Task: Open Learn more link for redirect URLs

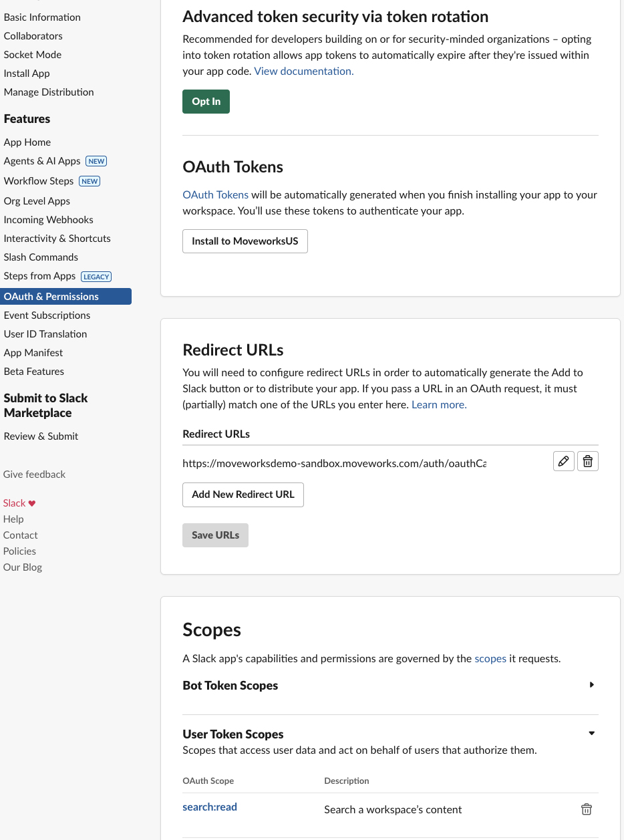Action: [x=439, y=405]
